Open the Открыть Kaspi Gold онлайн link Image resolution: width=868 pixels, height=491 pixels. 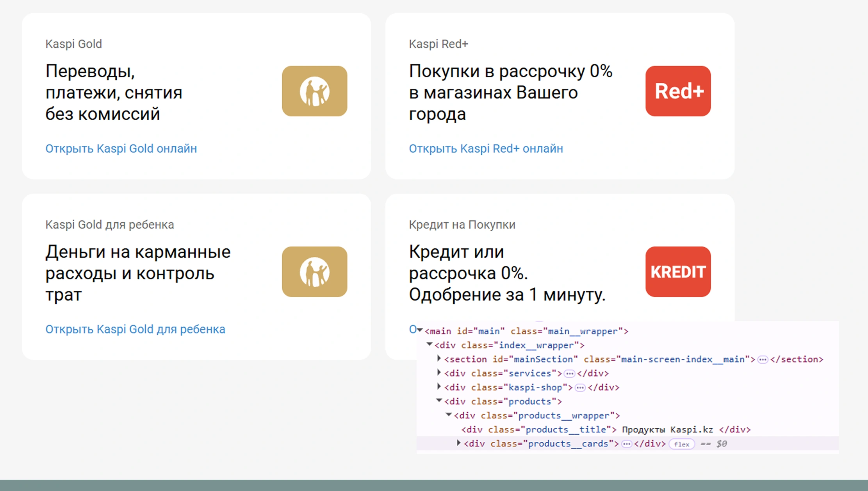(121, 148)
